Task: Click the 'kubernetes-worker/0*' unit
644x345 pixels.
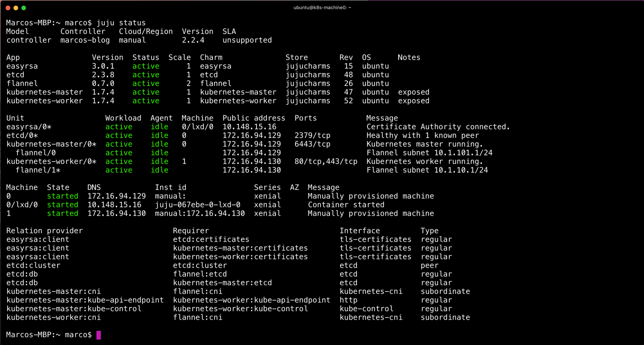Action: coord(52,162)
